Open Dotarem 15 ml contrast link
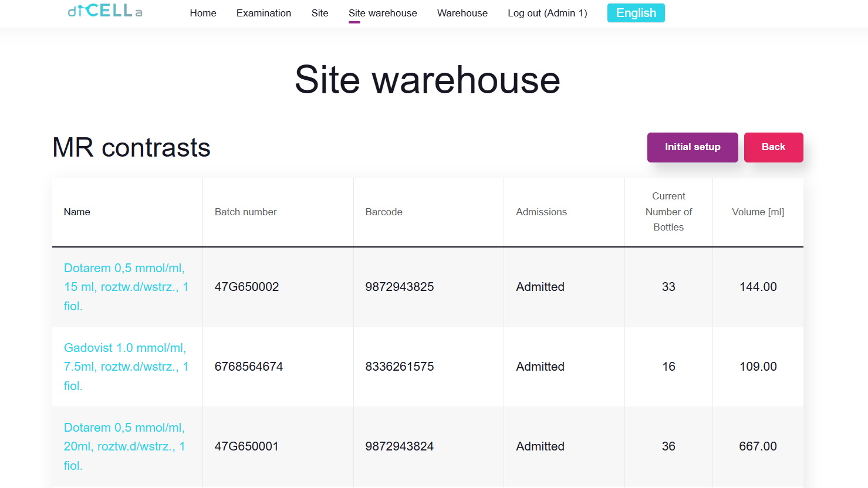Image resolution: width=868 pixels, height=488 pixels. [x=126, y=287]
